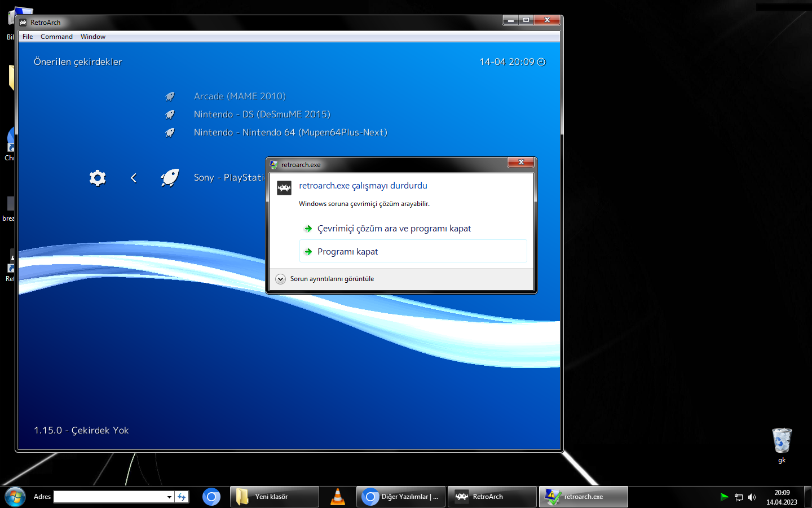This screenshot has width=812, height=508.
Task: Click the '1.15.0 - Çekirdek Yok' version text
Action: (x=81, y=430)
